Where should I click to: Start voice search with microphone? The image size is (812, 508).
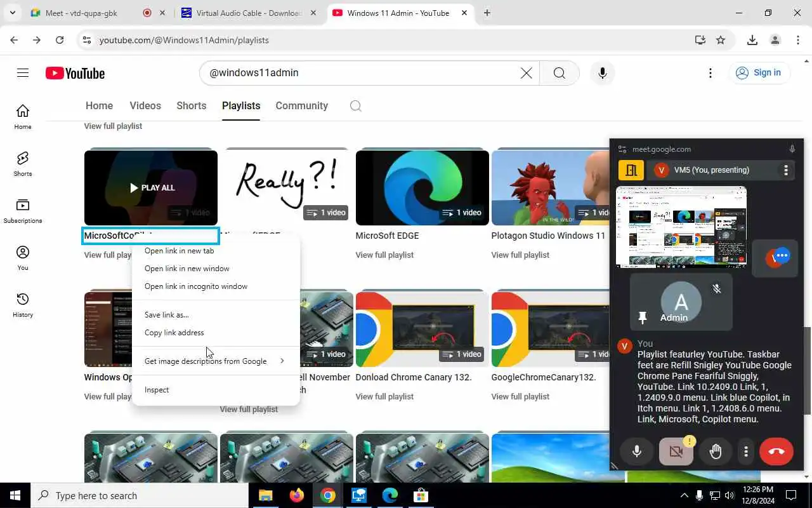pos(602,73)
